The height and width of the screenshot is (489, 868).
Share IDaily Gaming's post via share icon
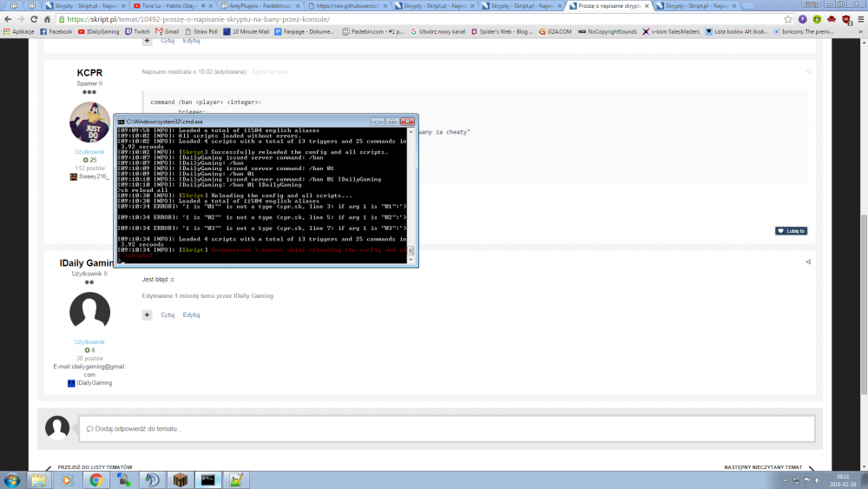point(808,262)
